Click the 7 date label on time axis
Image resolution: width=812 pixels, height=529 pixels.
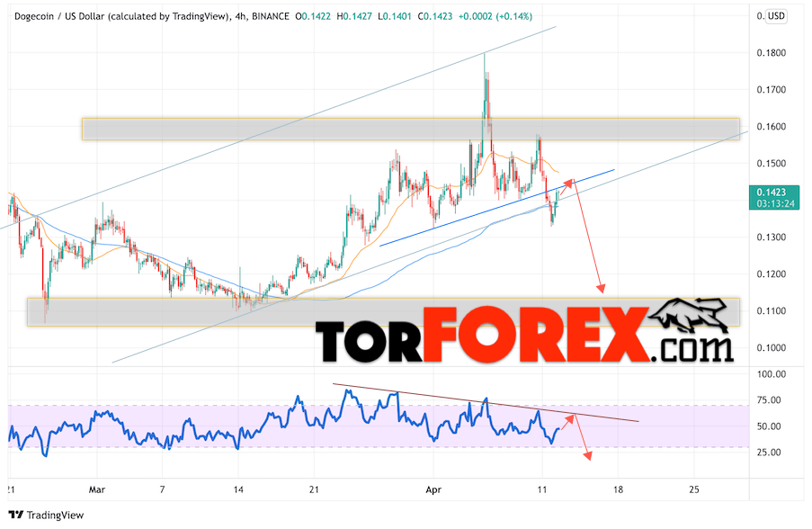coord(162,489)
